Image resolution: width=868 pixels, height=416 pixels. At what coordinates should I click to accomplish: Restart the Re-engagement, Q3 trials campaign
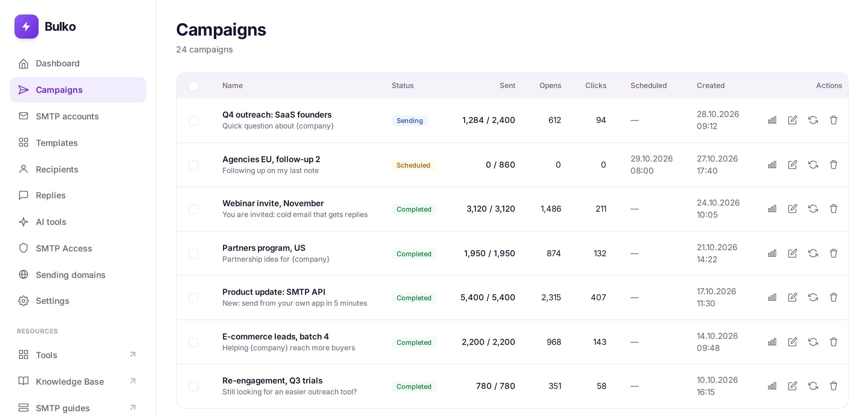click(813, 386)
